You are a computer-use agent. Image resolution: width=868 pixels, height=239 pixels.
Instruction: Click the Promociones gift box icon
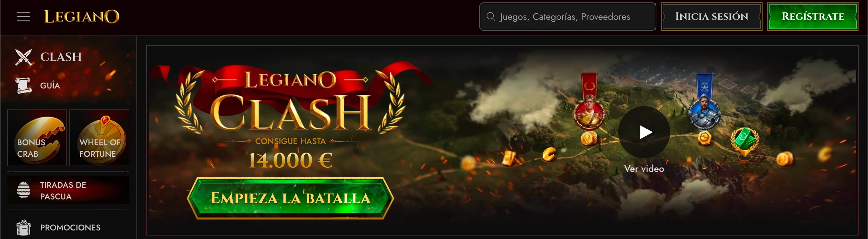24,228
